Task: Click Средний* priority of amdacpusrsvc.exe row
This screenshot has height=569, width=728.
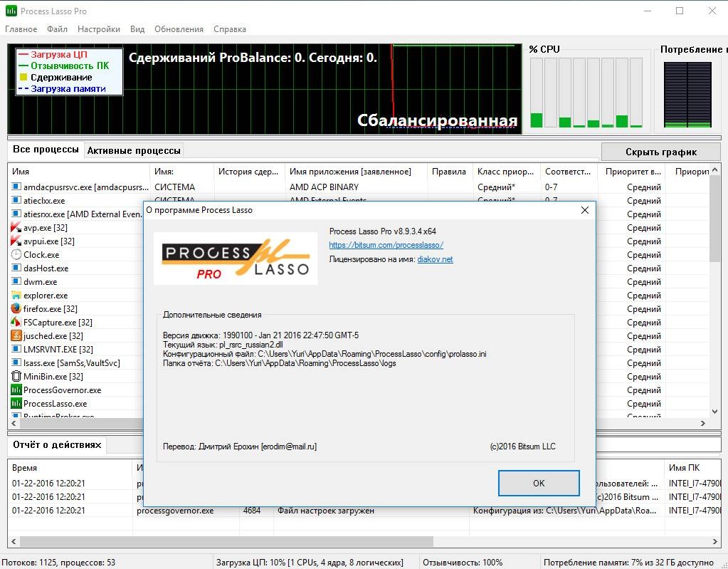Action: [496, 187]
